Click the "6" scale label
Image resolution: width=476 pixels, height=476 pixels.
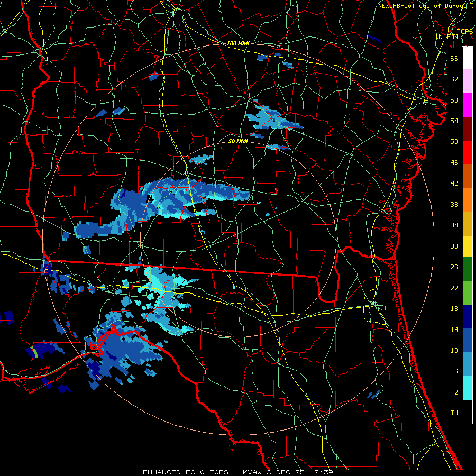click(x=456, y=371)
